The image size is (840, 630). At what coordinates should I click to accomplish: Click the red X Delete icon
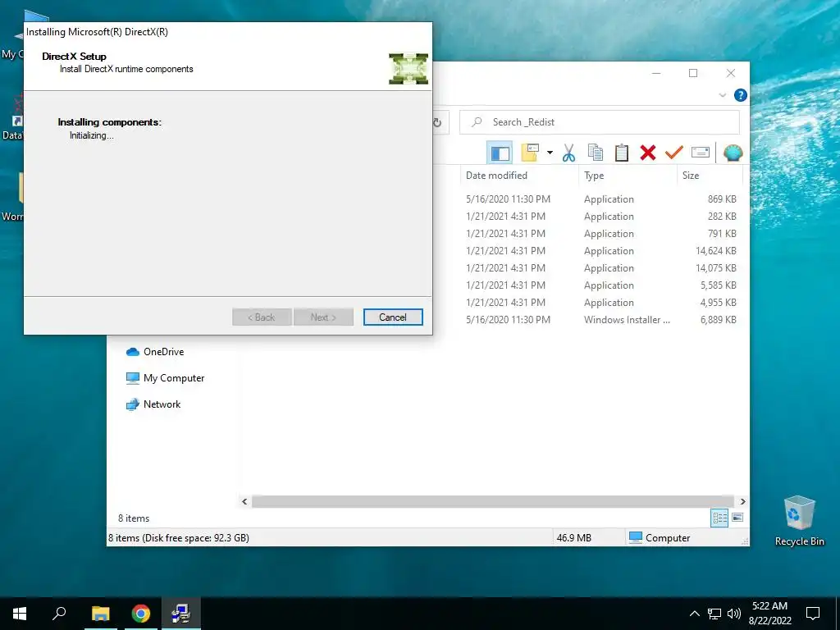(x=648, y=153)
